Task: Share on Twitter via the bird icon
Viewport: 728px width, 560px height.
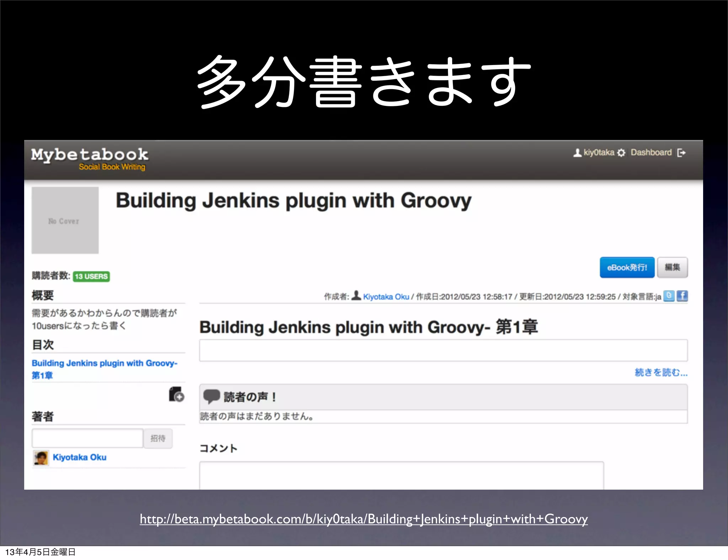Action: [x=669, y=296]
